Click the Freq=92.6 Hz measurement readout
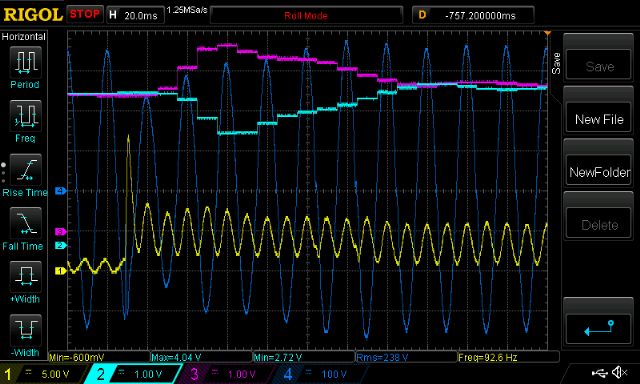 [x=487, y=358]
